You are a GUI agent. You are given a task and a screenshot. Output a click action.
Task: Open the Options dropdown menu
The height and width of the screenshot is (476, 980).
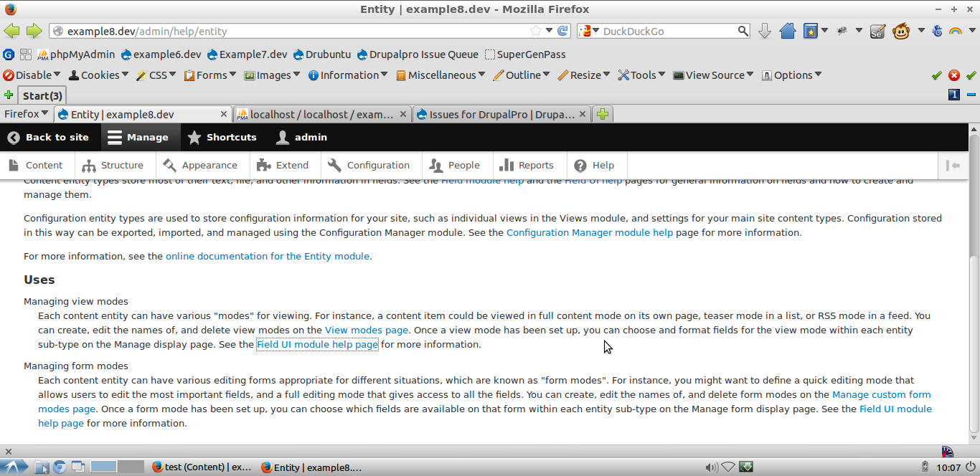791,75
